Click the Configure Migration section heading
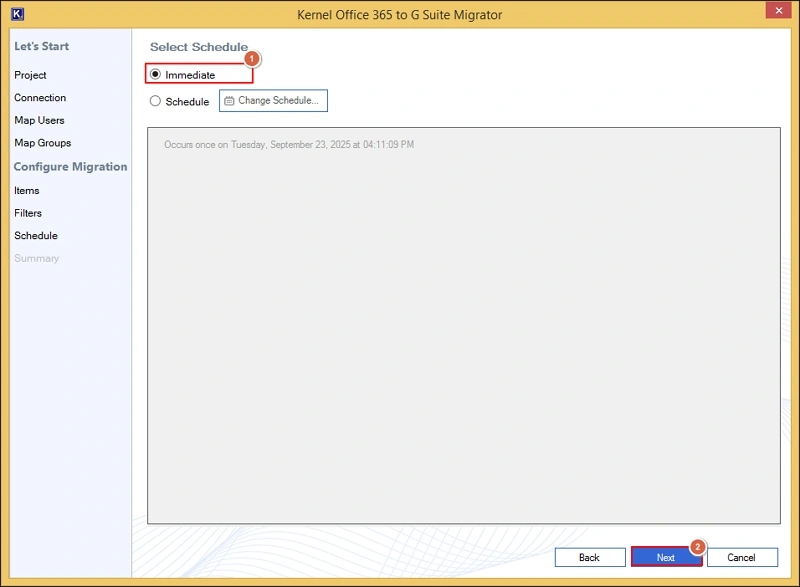800x587 pixels. coord(70,167)
